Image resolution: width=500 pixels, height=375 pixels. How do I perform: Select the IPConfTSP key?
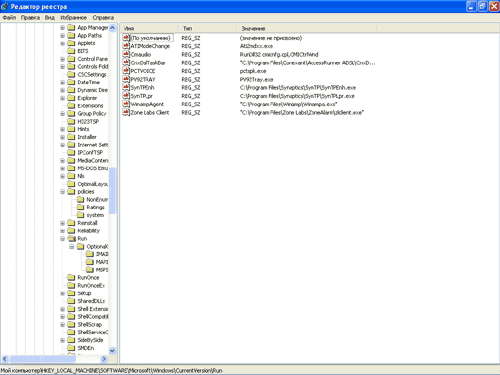pos(90,153)
